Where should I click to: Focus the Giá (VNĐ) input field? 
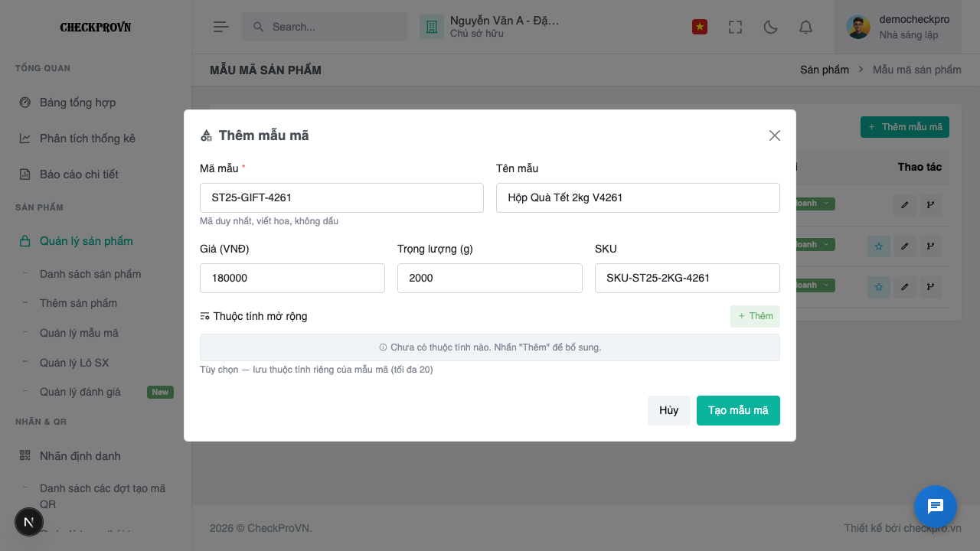[292, 278]
